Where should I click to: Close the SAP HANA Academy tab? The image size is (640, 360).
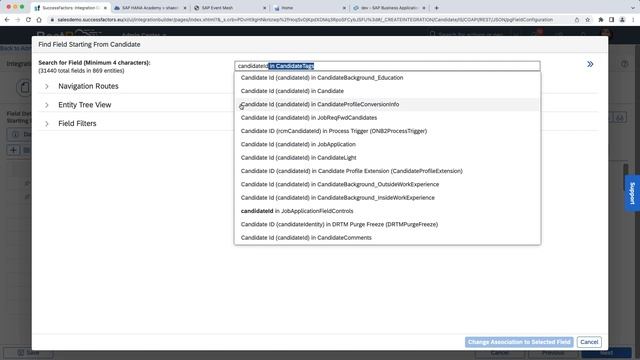[x=184, y=8]
